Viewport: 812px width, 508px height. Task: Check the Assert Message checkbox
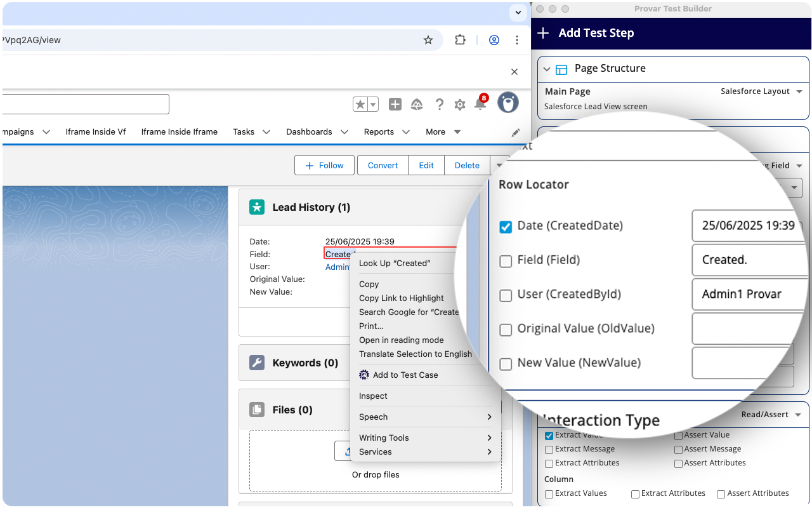678,450
